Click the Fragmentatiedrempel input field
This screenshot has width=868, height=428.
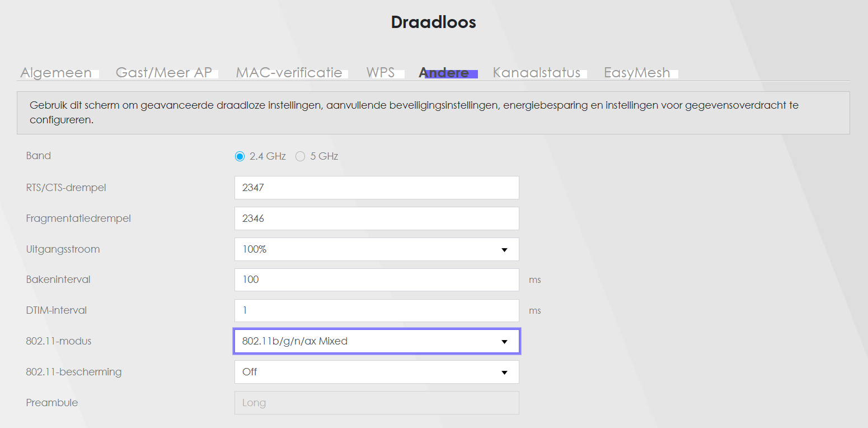coord(377,218)
